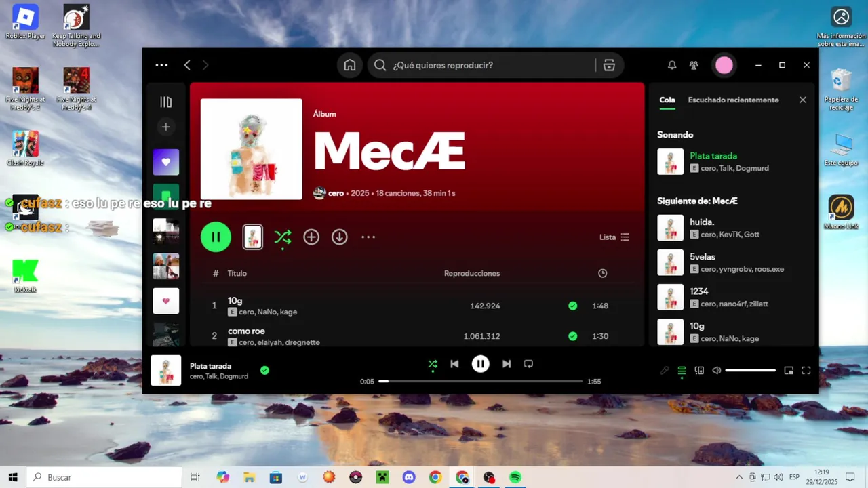
Task: Add the MecÆ album to library with the plus circle
Action: [311, 237]
